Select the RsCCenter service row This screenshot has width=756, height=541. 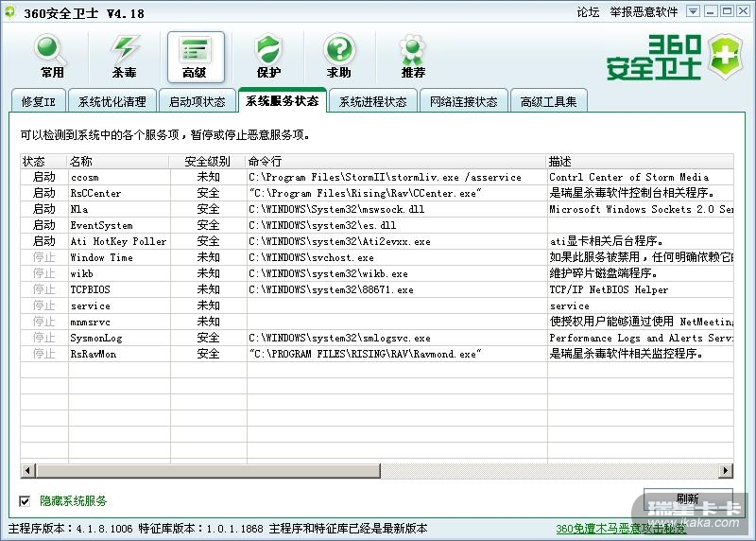tap(377, 193)
